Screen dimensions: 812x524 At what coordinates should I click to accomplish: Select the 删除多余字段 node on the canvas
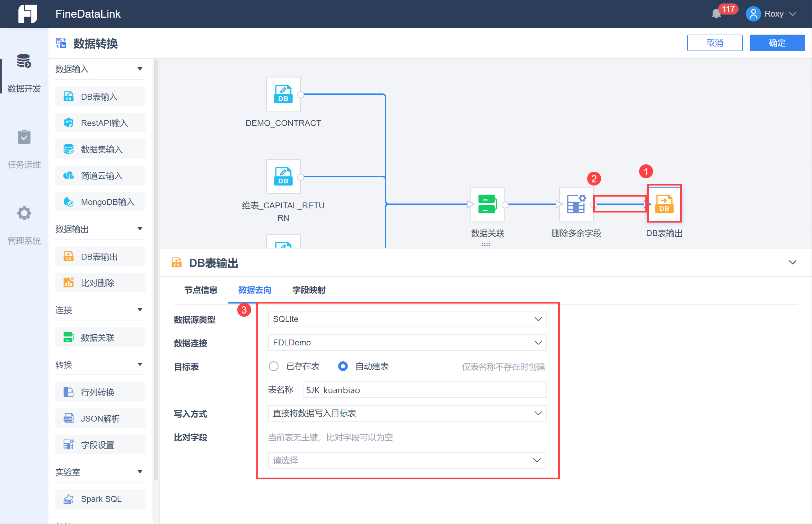click(x=576, y=204)
